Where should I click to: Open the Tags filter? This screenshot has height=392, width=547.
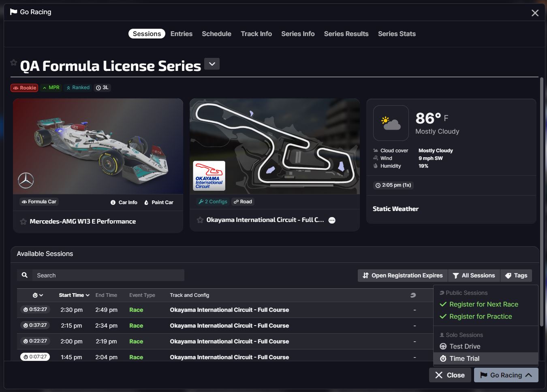[516, 275]
